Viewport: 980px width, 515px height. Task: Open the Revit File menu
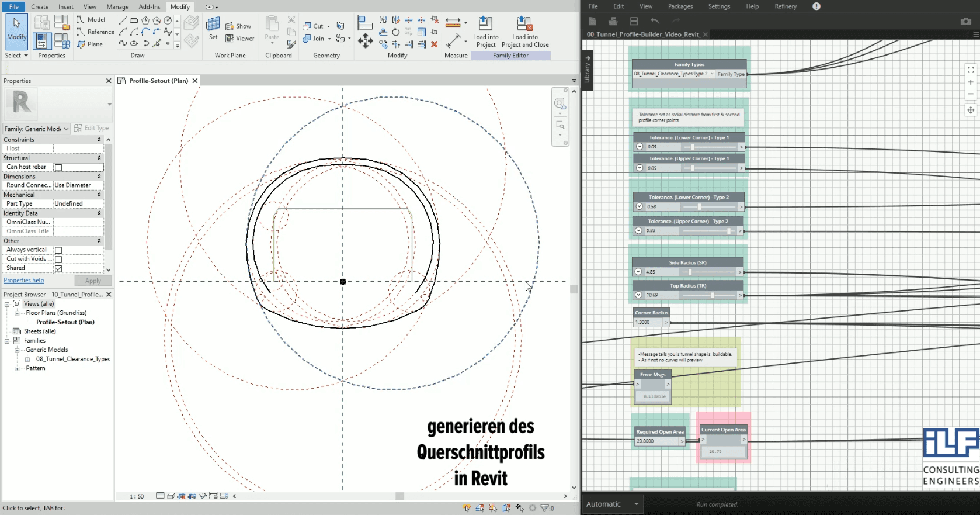[x=14, y=6]
